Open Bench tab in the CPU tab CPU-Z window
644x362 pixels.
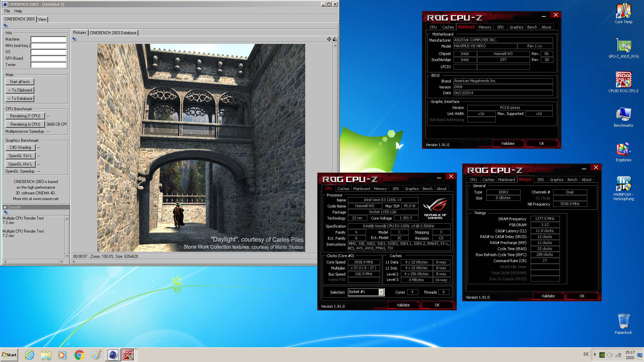[427, 189]
